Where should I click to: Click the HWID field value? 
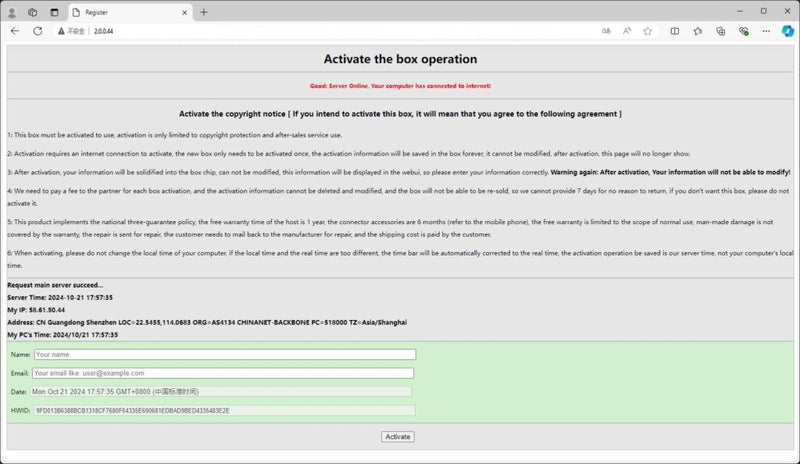coord(224,410)
